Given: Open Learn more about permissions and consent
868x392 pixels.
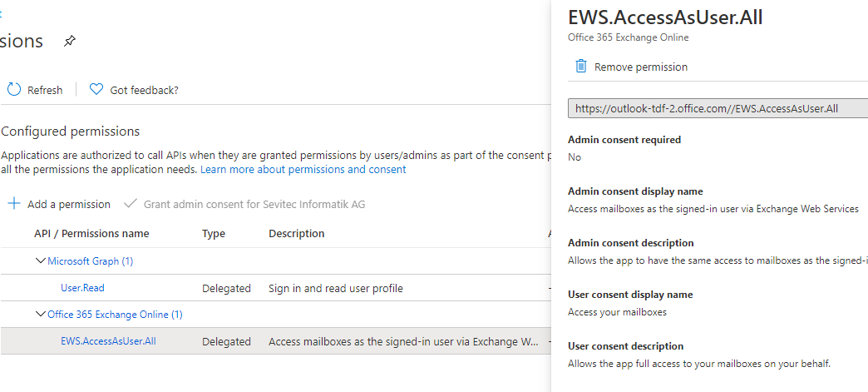Looking at the screenshot, I should click(x=303, y=169).
